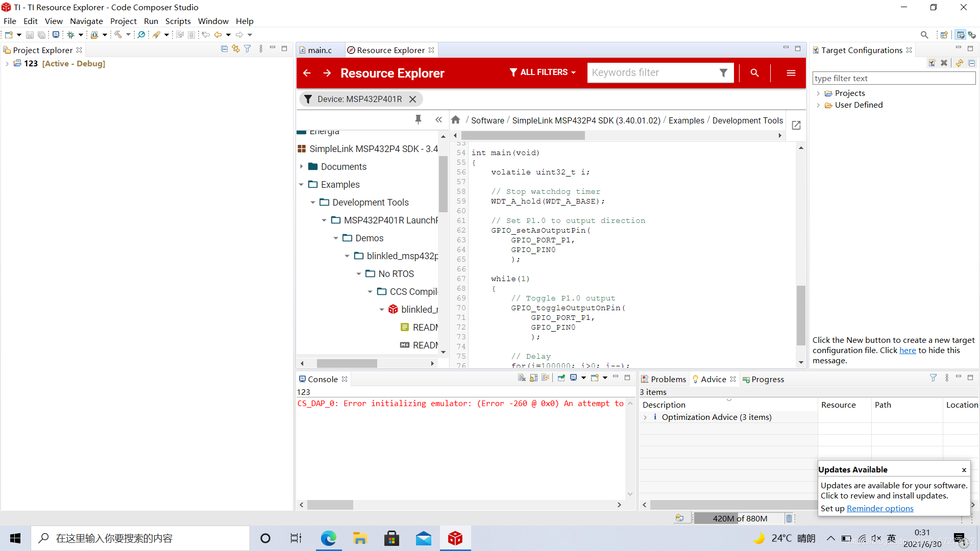Open File Explorer from taskbar
Viewport: 980px width, 551px height.
[x=360, y=538]
